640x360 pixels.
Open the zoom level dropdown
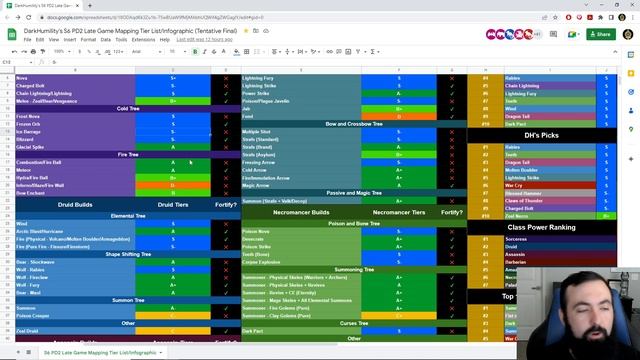[x=62, y=52]
